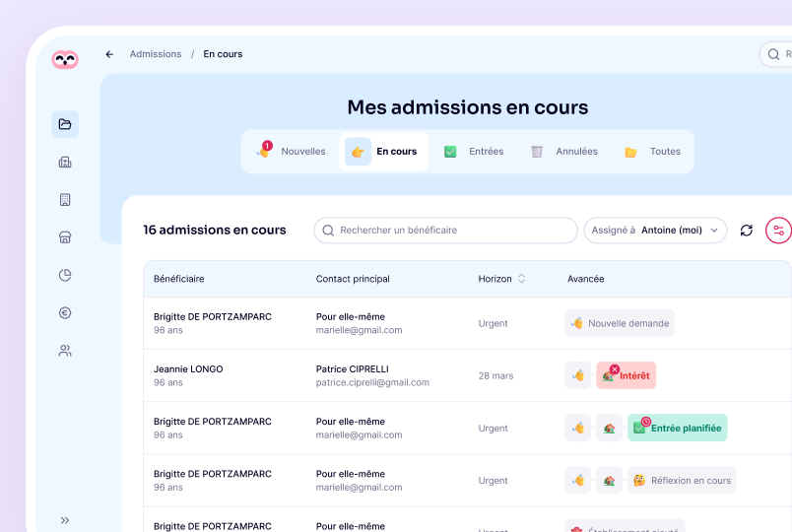Viewport: 792px width, 532px height.
Task: Go back with the left arrow
Action: 109,54
